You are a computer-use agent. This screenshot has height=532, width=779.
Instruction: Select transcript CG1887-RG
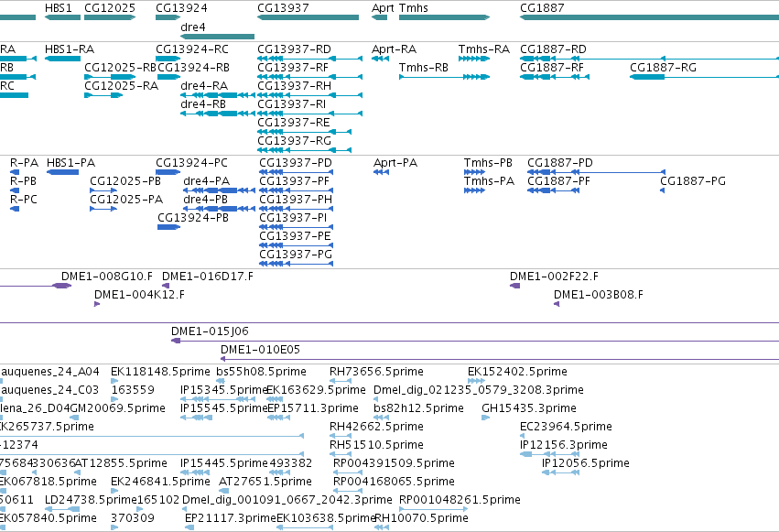(705, 77)
